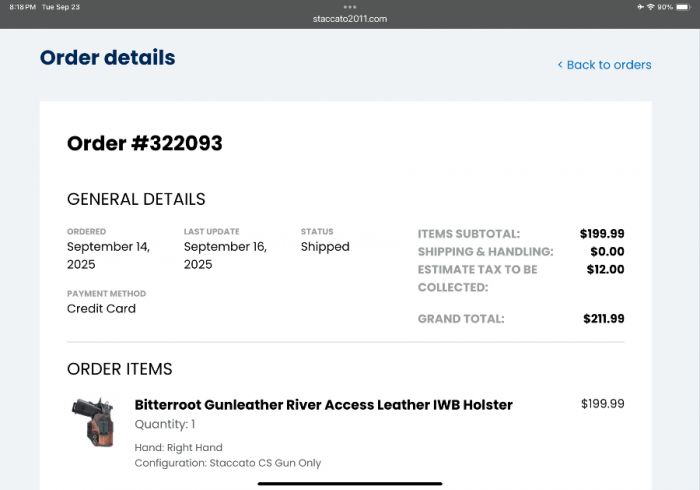Tap the Wi-Fi icon in status bar
Screen dimensions: 700x490
(650, 7)
